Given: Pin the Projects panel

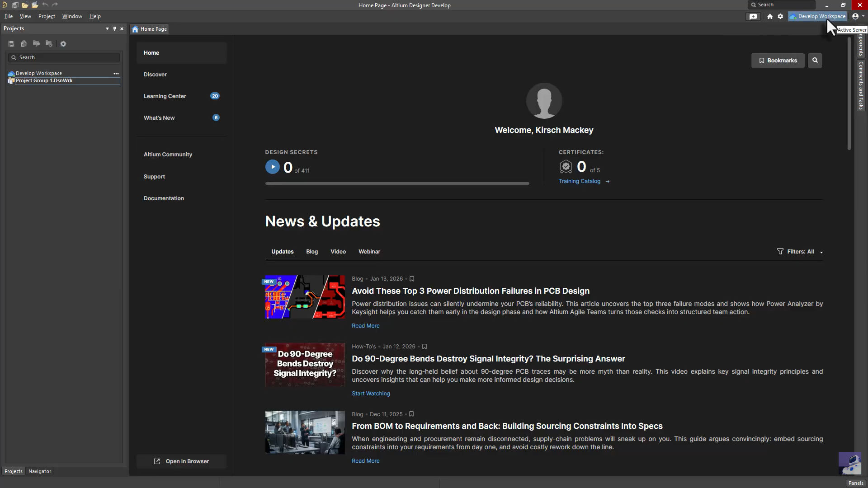Looking at the screenshot, I should click(114, 28).
